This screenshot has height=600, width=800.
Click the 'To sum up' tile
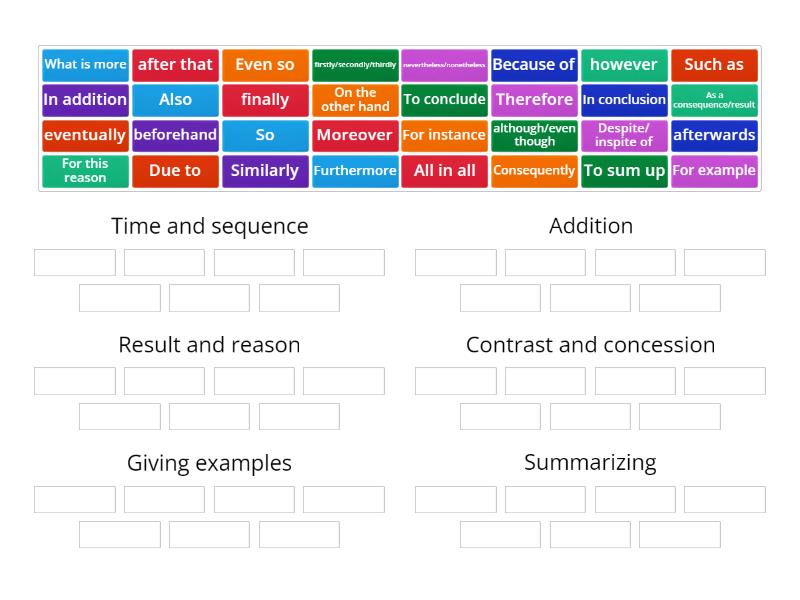coord(624,171)
